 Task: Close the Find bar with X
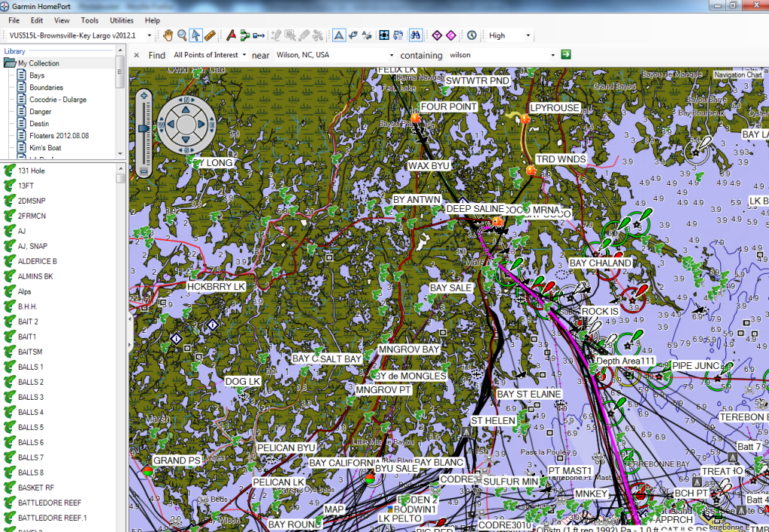137,56
